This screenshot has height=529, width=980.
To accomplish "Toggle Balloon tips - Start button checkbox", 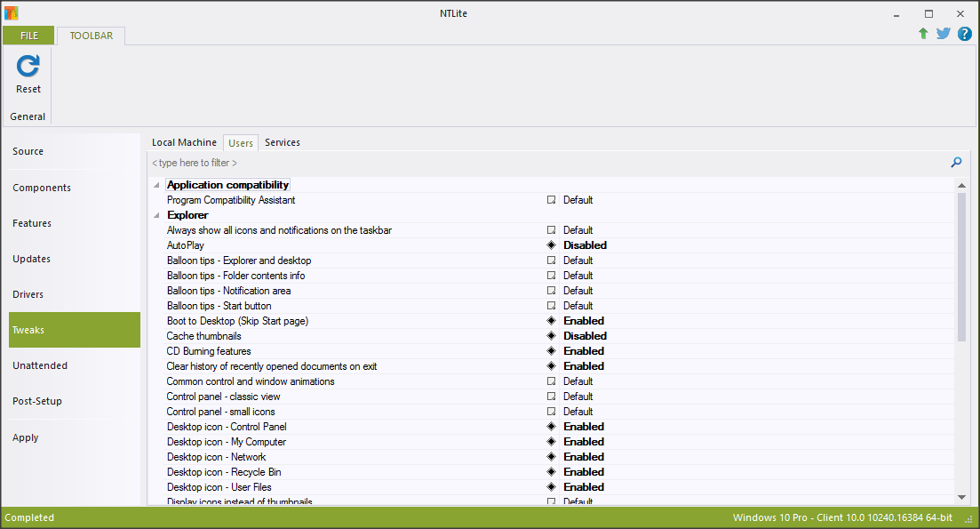I will pos(551,306).
